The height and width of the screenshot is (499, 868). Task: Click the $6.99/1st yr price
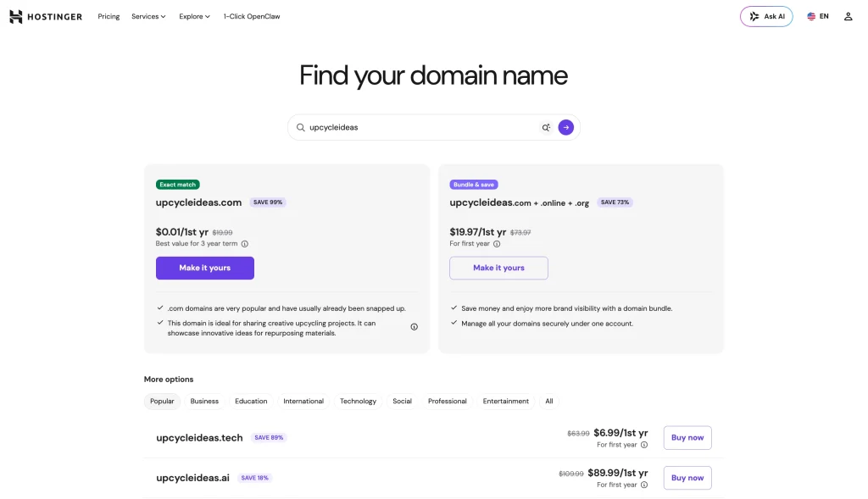pos(620,433)
